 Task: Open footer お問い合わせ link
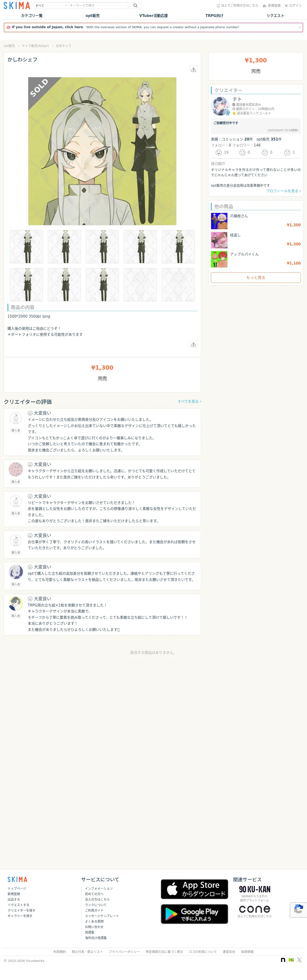(94, 927)
